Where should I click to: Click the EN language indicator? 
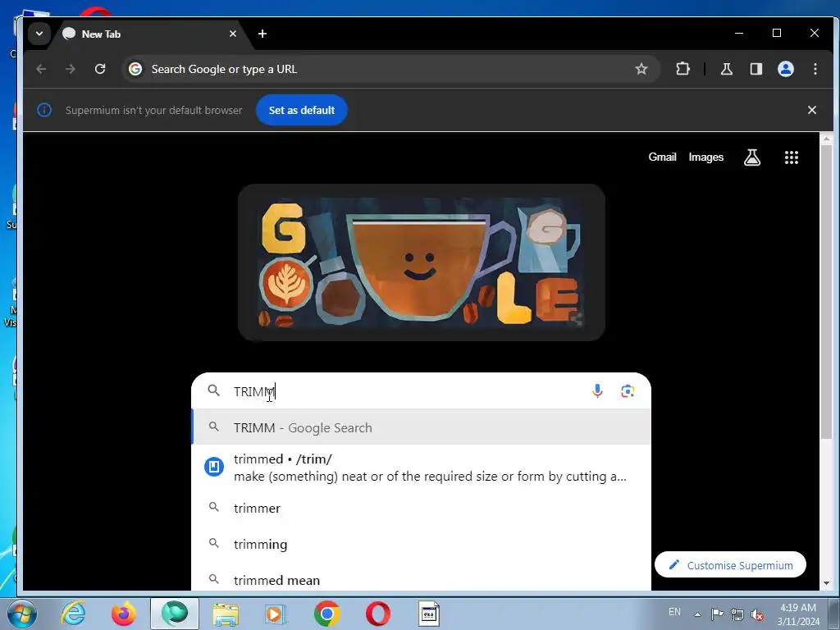pos(674,612)
